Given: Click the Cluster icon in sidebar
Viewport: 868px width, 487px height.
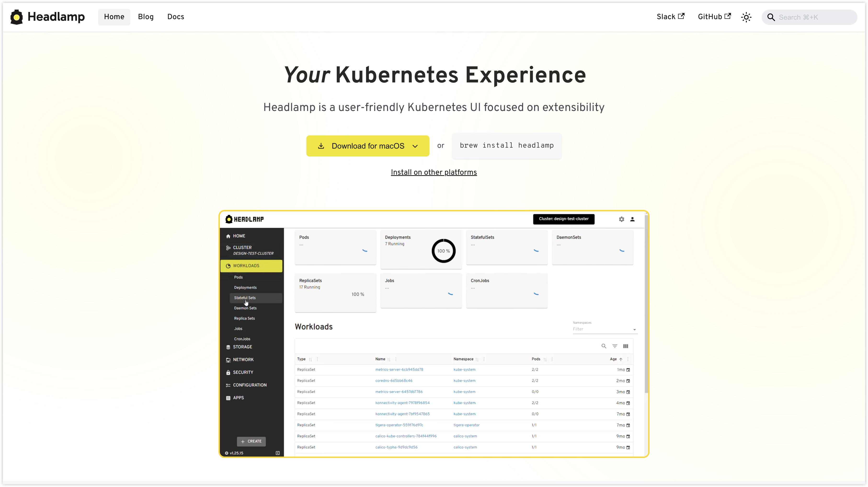Looking at the screenshot, I should coord(228,248).
